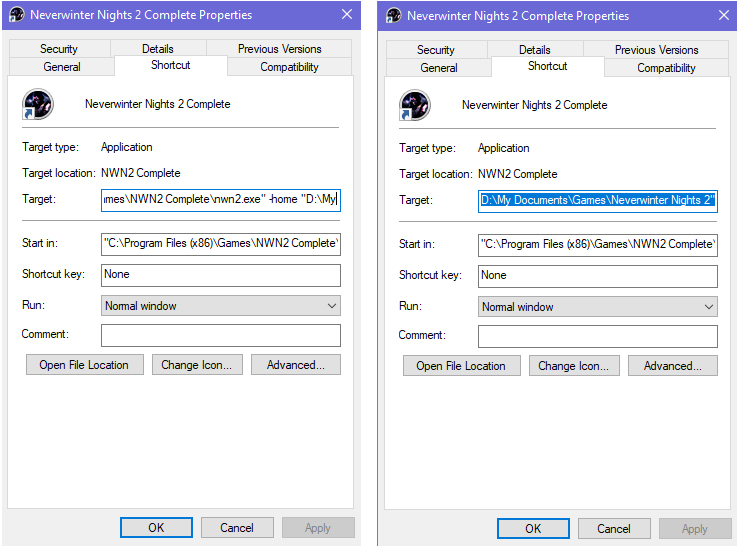The image size is (739, 546).
Task: Click title bar icon in left Properties window
Action: (x=16, y=15)
